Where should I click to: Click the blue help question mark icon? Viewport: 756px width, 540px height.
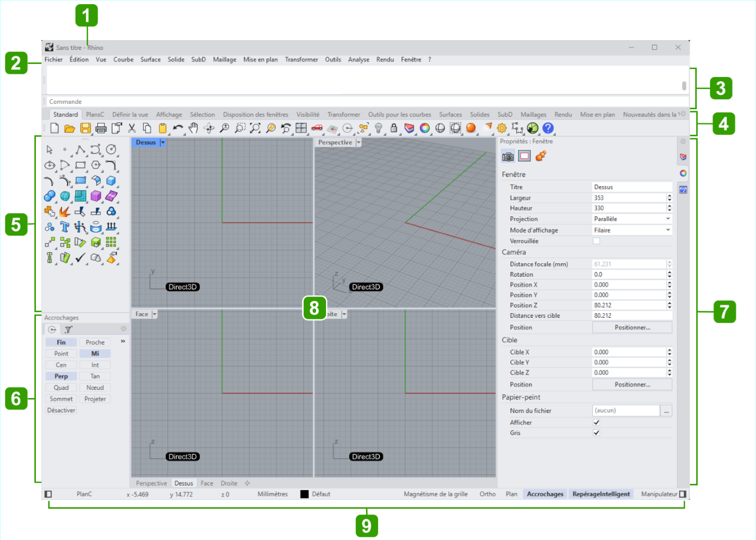pyautogui.click(x=548, y=128)
